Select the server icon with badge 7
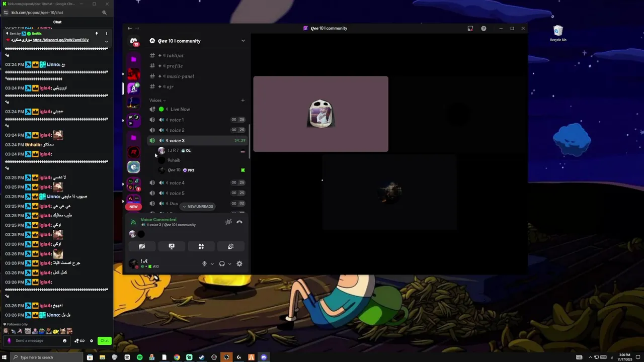This screenshot has width=644, height=362. (x=134, y=184)
